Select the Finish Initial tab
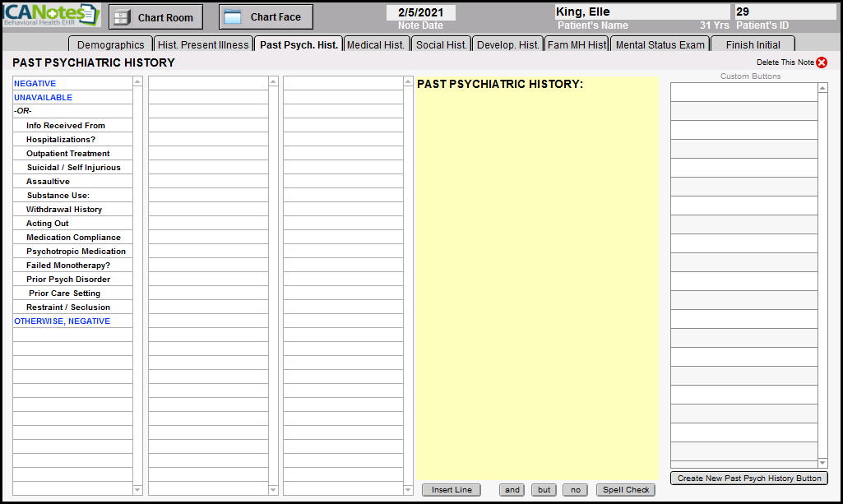 753,45
